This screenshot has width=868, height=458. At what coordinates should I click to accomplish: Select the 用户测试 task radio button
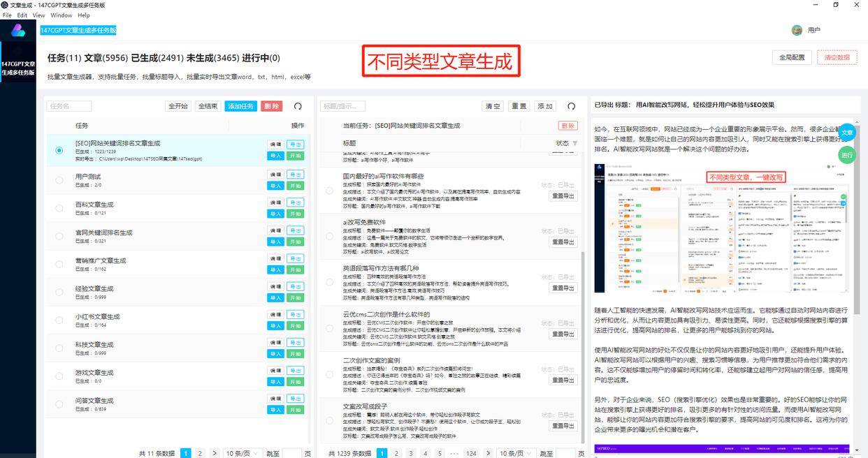click(59, 180)
